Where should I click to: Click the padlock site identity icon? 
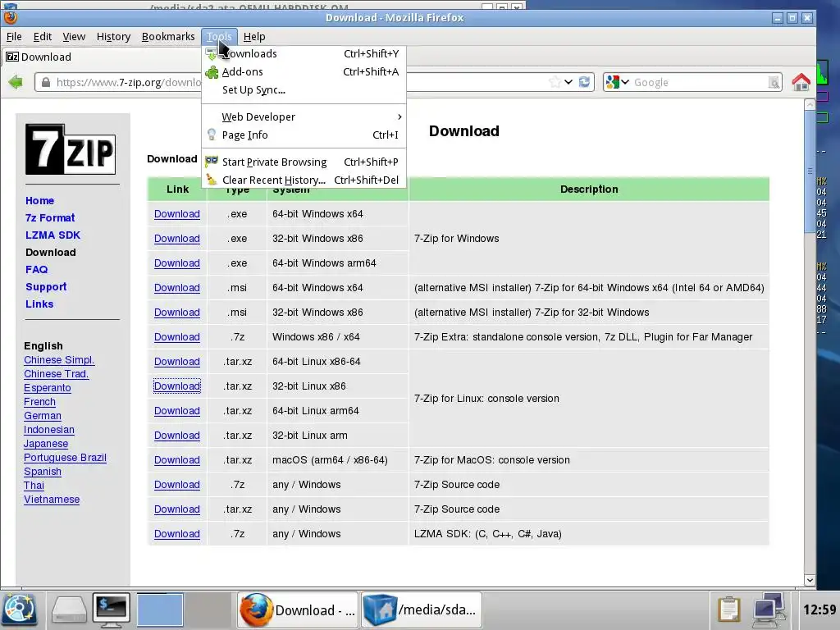pos(46,82)
